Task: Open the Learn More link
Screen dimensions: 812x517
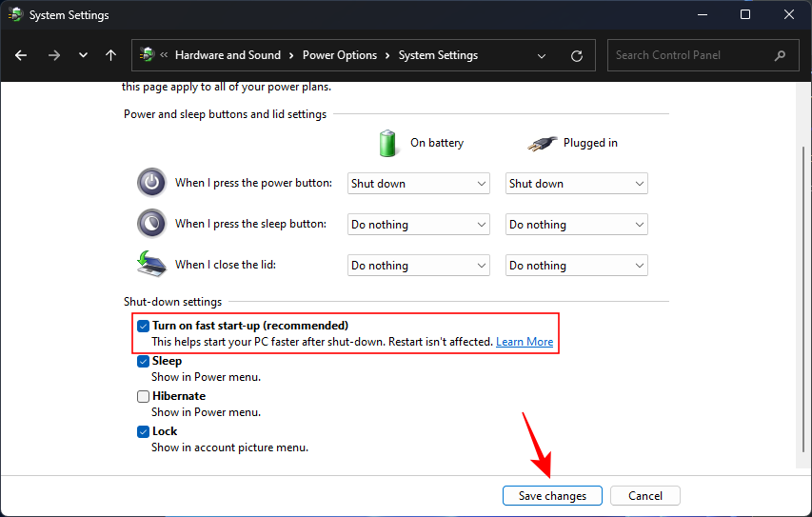Action: click(525, 342)
